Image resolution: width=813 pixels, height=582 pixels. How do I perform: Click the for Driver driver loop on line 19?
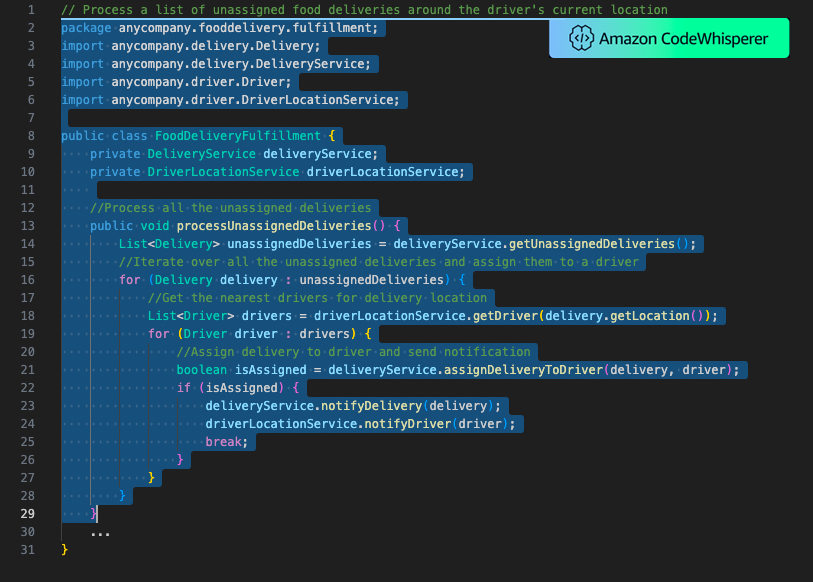[260, 334]
